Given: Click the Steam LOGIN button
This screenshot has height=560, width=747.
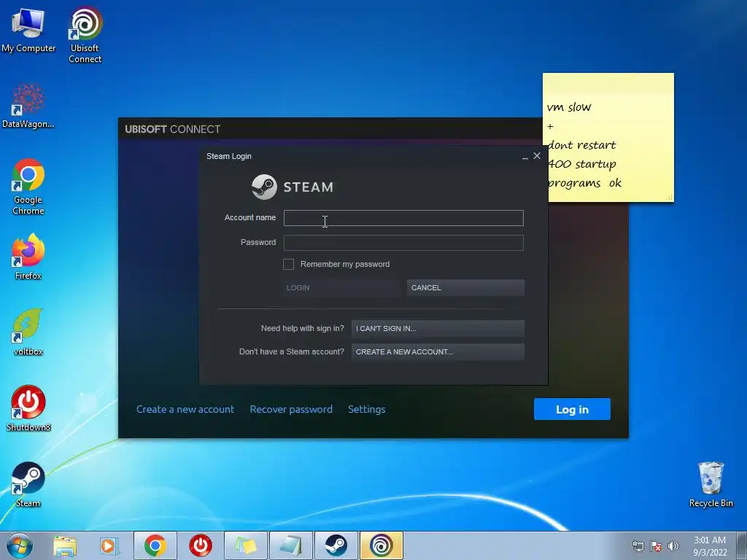Looking at the screenshot, I should click(340, 287).
